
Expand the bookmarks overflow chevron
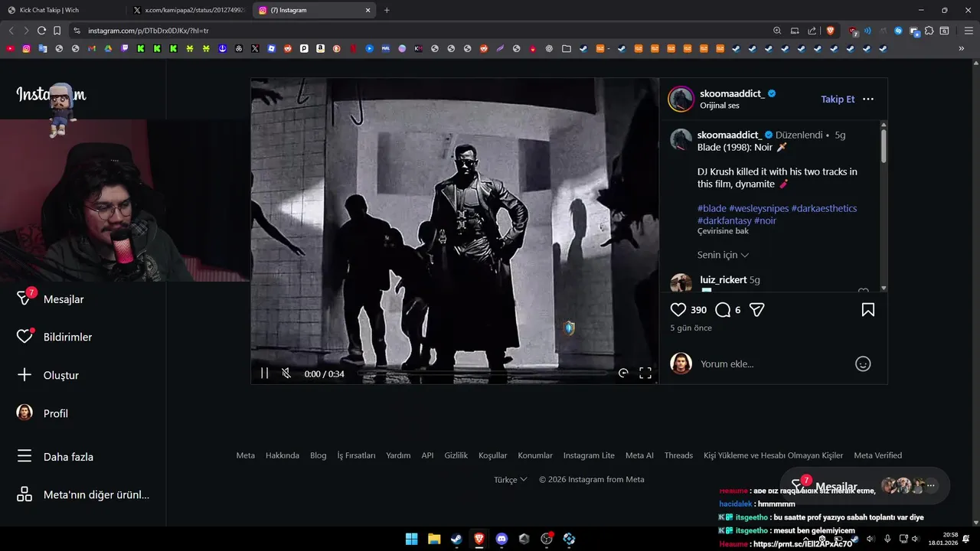coord(961,48)
